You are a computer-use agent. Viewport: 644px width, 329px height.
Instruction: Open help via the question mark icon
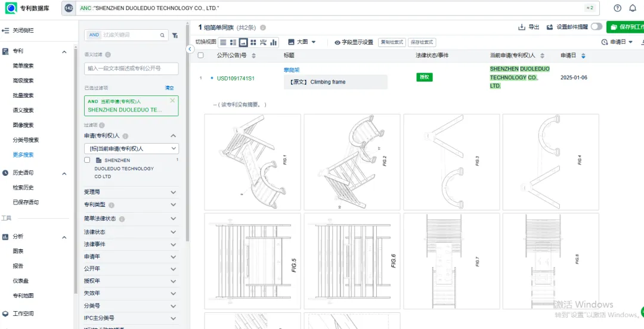click(617, 8)
